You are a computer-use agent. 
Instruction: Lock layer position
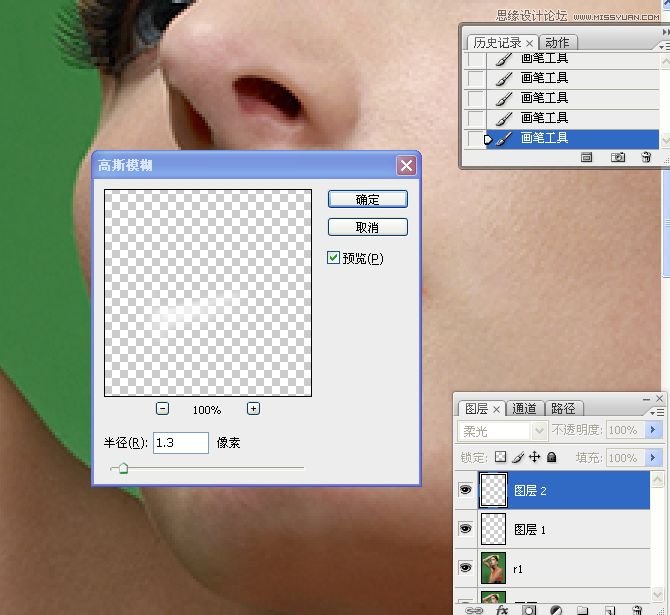coord(535,457)
